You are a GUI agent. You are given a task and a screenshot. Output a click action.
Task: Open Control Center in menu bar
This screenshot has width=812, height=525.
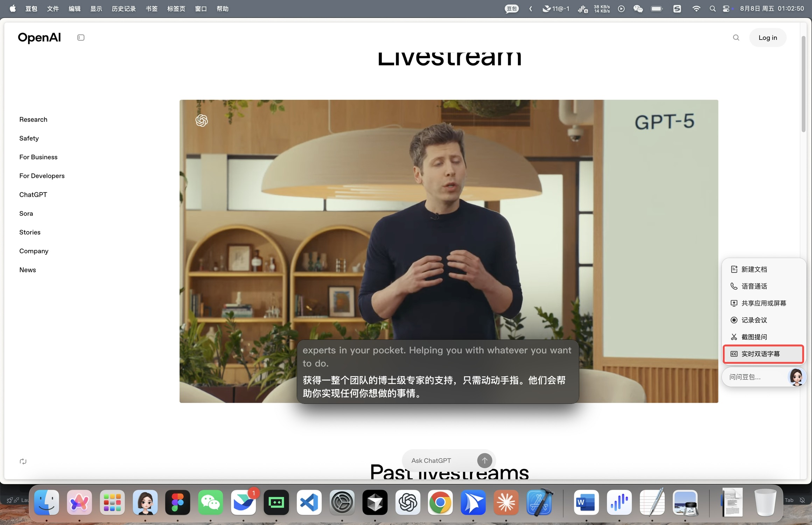(727, 9)
